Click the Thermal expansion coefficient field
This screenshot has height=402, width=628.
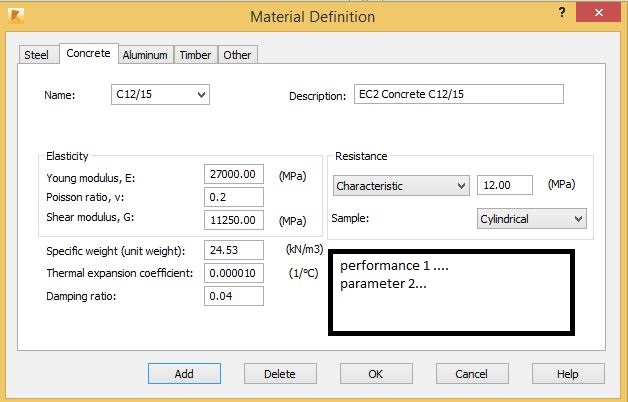(234, 273)
